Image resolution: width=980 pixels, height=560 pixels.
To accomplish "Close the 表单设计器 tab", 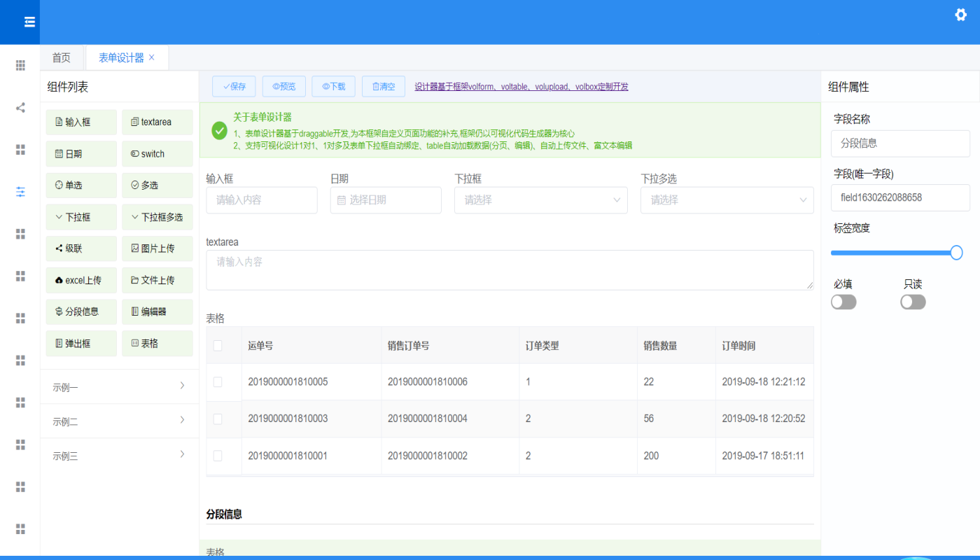I will coord(152,57).
